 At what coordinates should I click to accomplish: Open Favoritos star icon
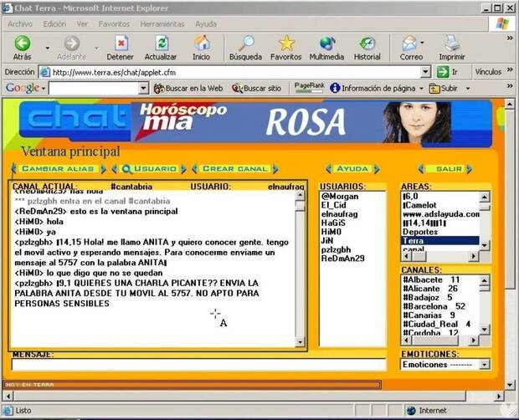[x=286, y=44]
